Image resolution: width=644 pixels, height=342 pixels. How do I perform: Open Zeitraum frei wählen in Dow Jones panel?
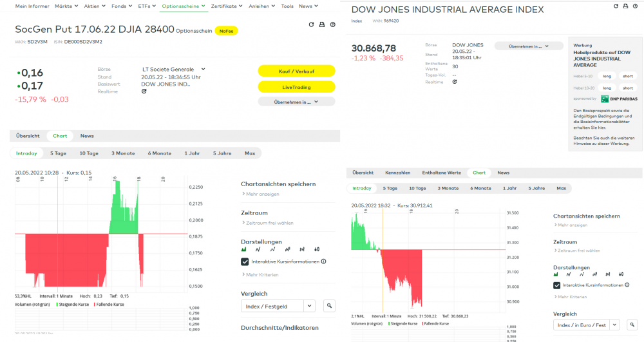point(576,251)
